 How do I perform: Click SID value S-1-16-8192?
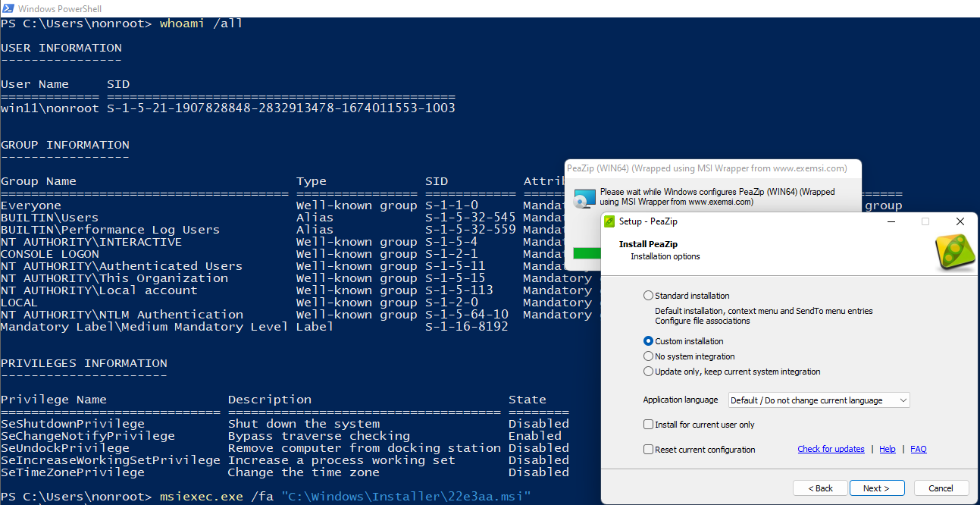[467, 327]
